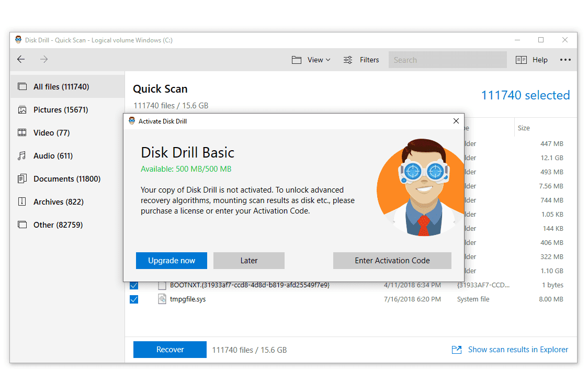Click the Disk Drill mascot image

coord(420,187)
